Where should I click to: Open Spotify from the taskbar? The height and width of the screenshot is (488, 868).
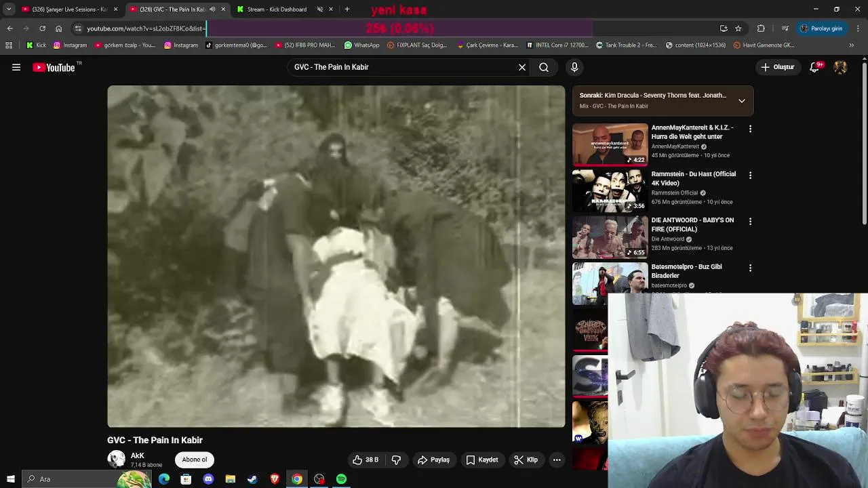341,479
